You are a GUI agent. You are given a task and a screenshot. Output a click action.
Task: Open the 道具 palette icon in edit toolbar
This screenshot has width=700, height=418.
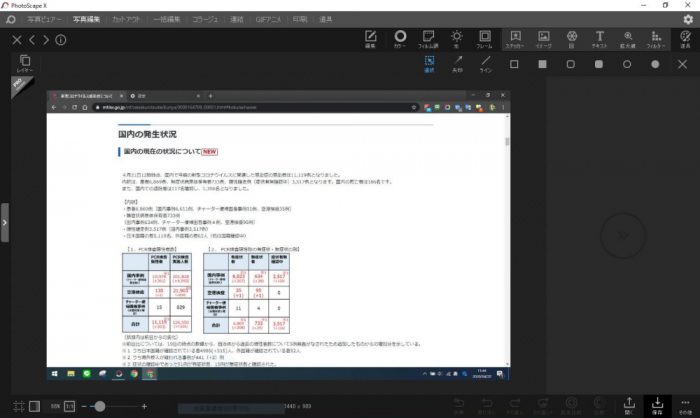pyautogui.click(x=685, y=39)
